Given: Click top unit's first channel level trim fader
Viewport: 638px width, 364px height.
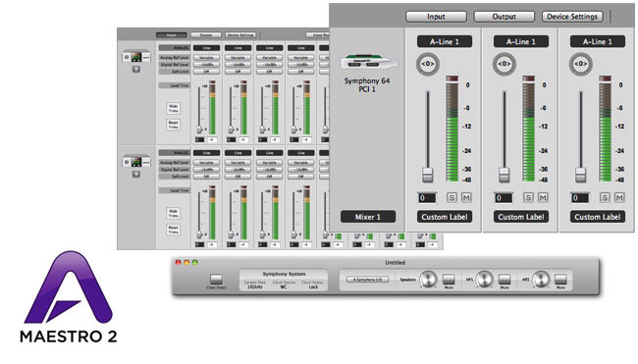Looking at the screenshot, I should click(199, 130).
